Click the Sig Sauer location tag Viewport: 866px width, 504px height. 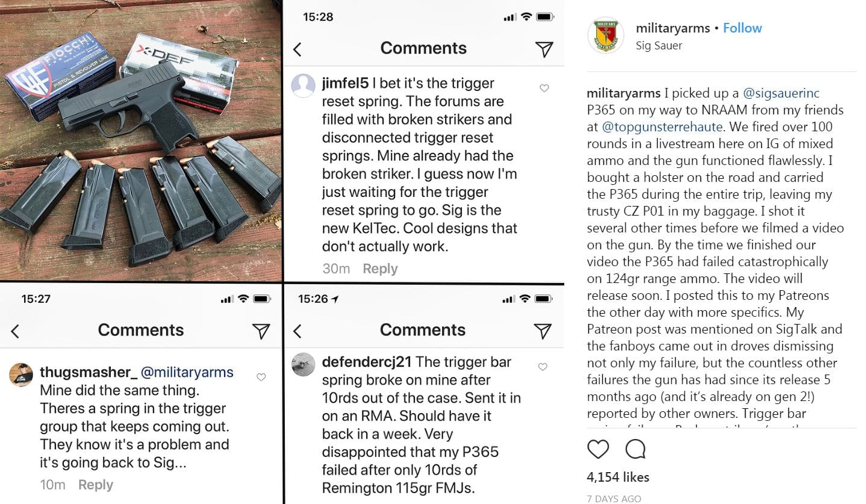(x=659, y=46)
